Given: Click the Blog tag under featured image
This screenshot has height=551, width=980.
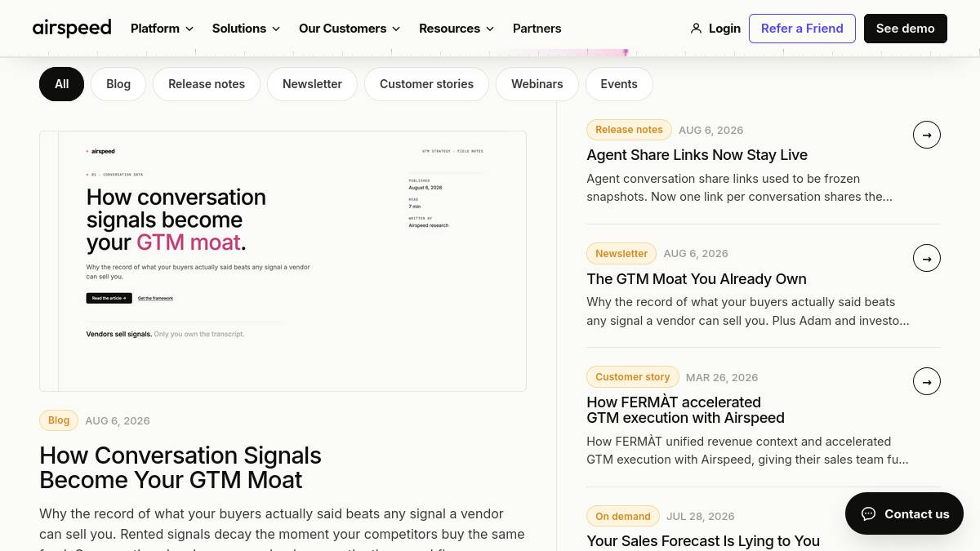Looking at the screenshot, I should click(59, 420).
